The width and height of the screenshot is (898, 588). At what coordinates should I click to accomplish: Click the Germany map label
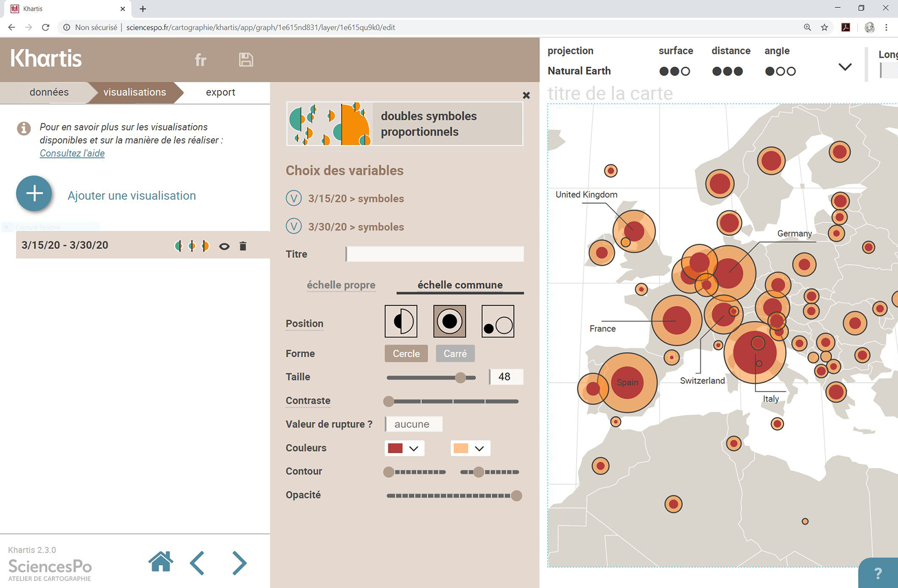pos(794,234)
